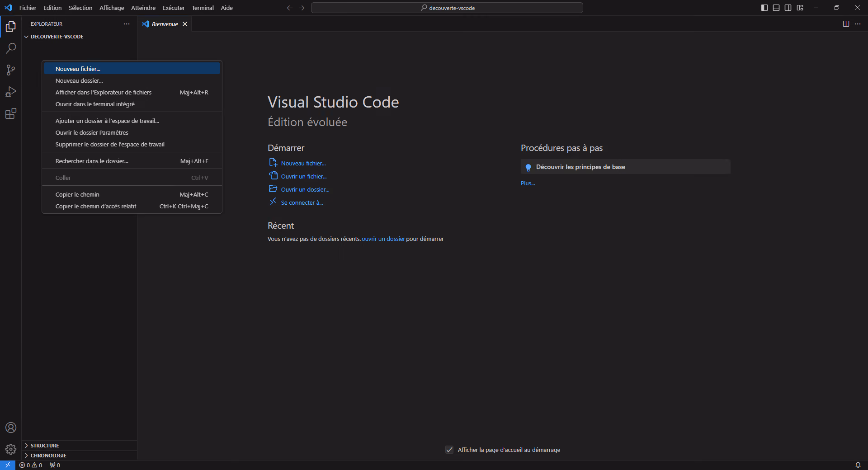This screenshot has width=868, height=470.
Task: Click the remote window indicator in status bar
Action: coord(8,465)
